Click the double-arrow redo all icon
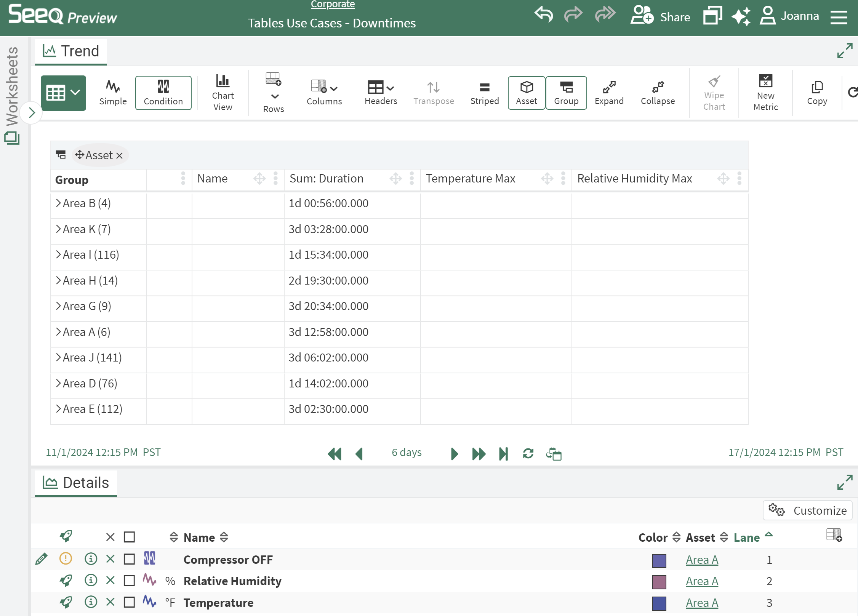 tap(605, 14)
